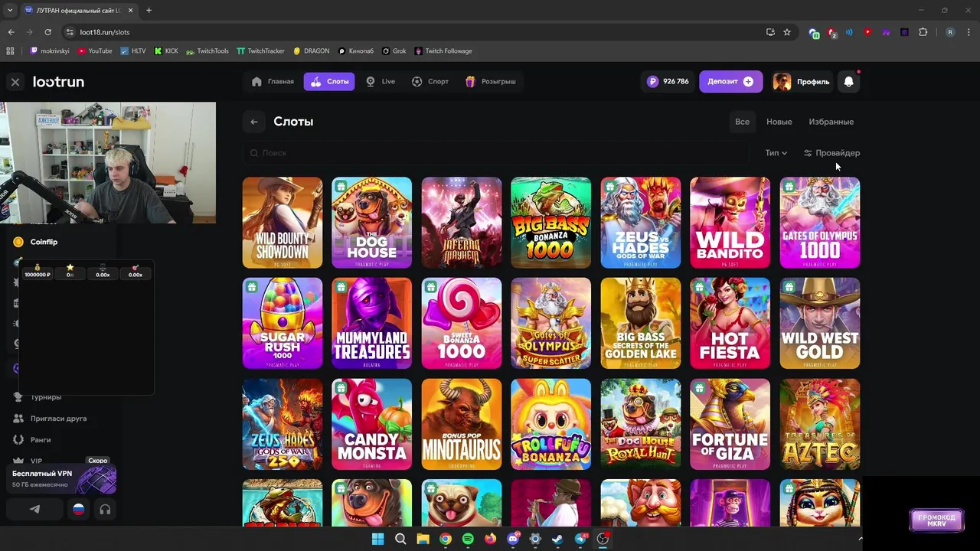Expand the Тип dropdown
Viewport: 980px width, 551px height.
point(776,153)
